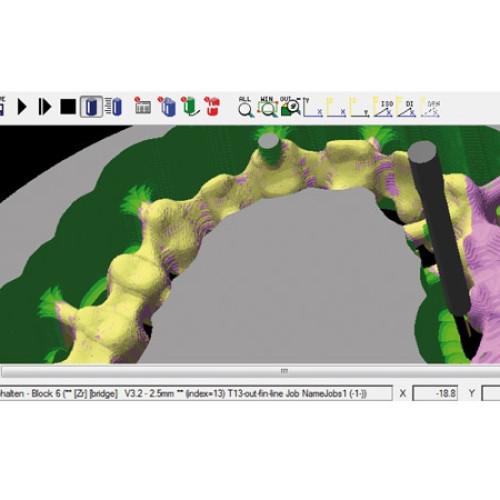Image resolution: width=500 pixels, height=500 pixels.
Task: Activate the WIN zoom window tool
Action: 268,107
